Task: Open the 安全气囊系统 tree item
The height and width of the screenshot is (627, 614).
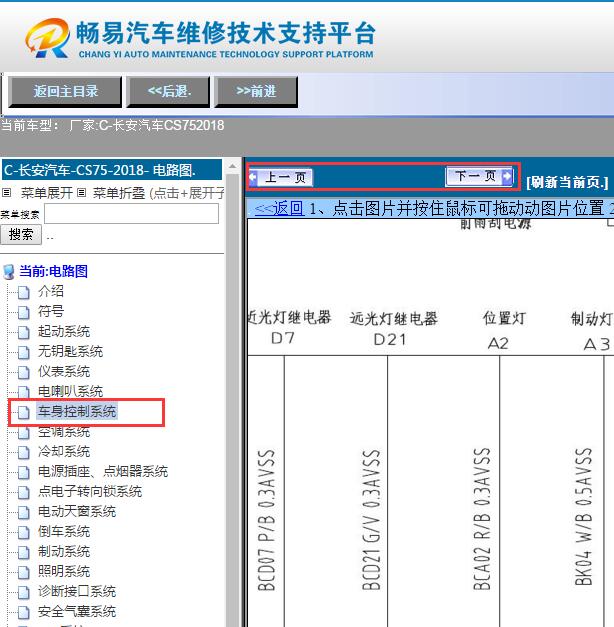Action: pos(77,611)
